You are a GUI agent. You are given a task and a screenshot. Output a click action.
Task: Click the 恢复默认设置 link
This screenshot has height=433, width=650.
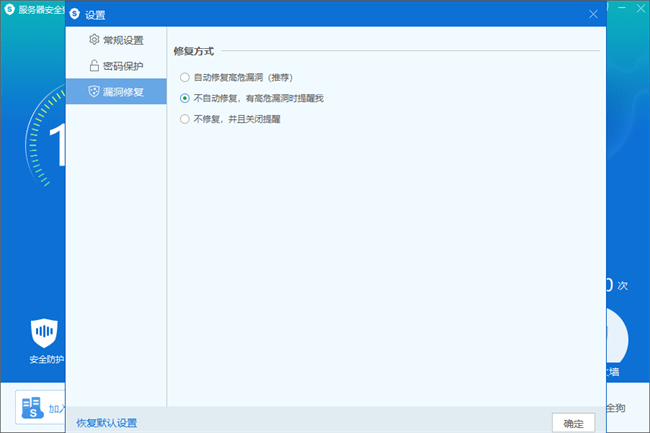point(106,422)
